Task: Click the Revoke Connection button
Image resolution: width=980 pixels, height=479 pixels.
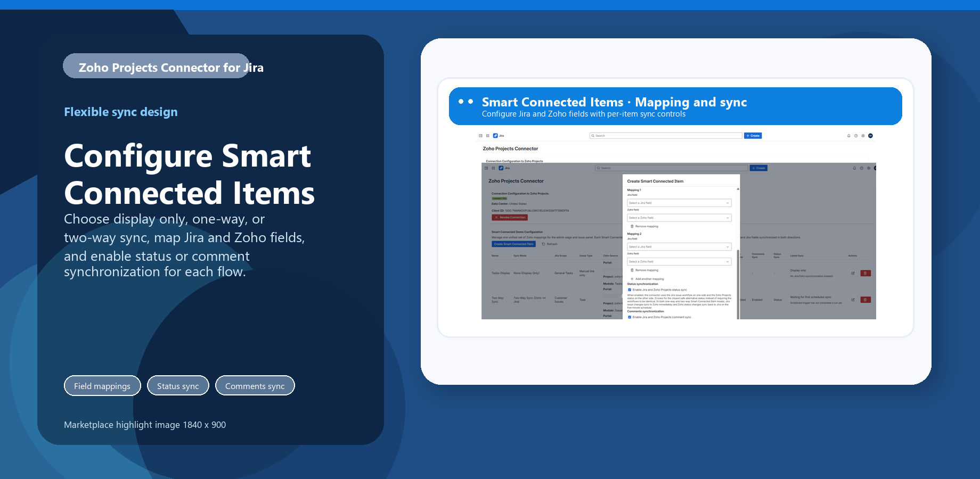Action: (510, 217)
